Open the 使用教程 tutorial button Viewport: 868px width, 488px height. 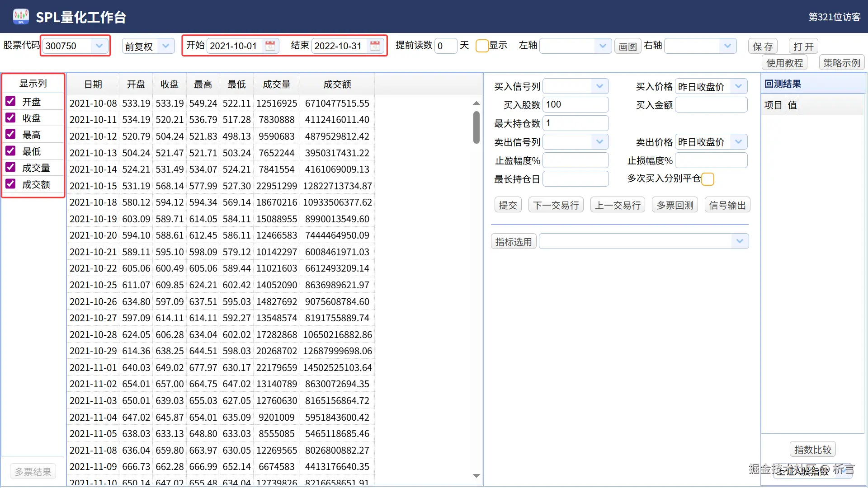click(x=784, y=63)
